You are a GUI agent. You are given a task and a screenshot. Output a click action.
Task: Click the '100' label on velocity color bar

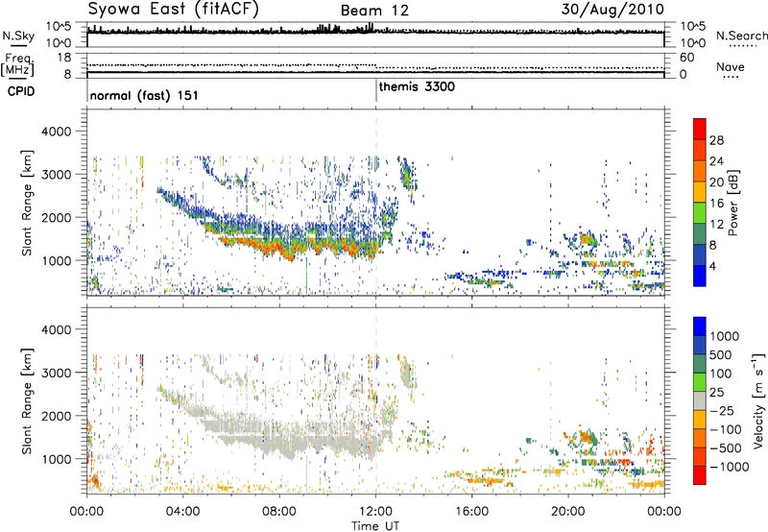click(x=721, y=374)
